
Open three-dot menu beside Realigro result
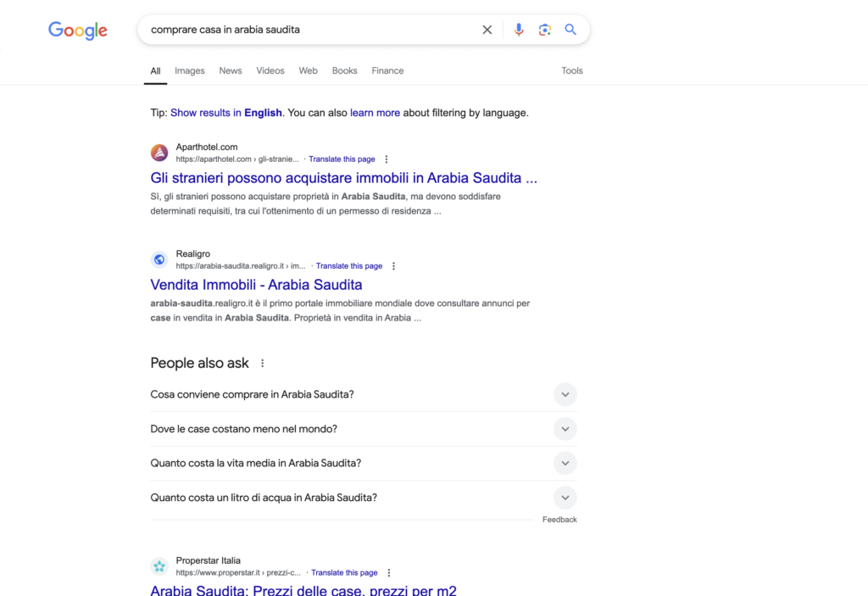393,266
